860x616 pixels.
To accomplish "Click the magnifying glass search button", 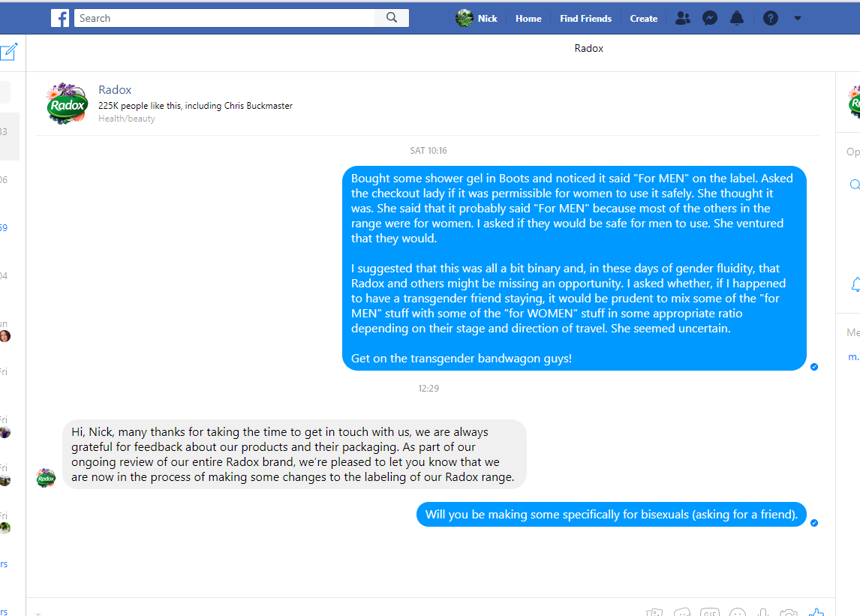I will tap(392, 18).
